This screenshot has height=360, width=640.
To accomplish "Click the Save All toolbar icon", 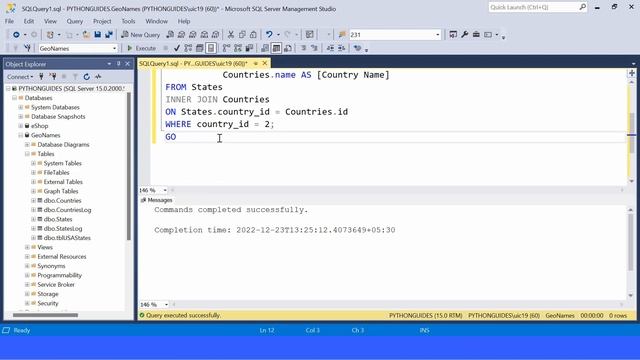I will coord(109,35).
